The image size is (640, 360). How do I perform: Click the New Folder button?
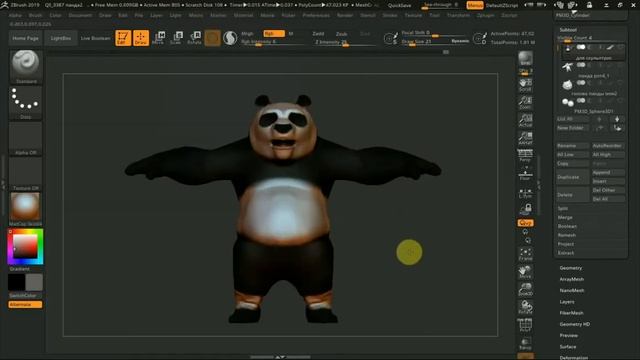coord(573,128)
